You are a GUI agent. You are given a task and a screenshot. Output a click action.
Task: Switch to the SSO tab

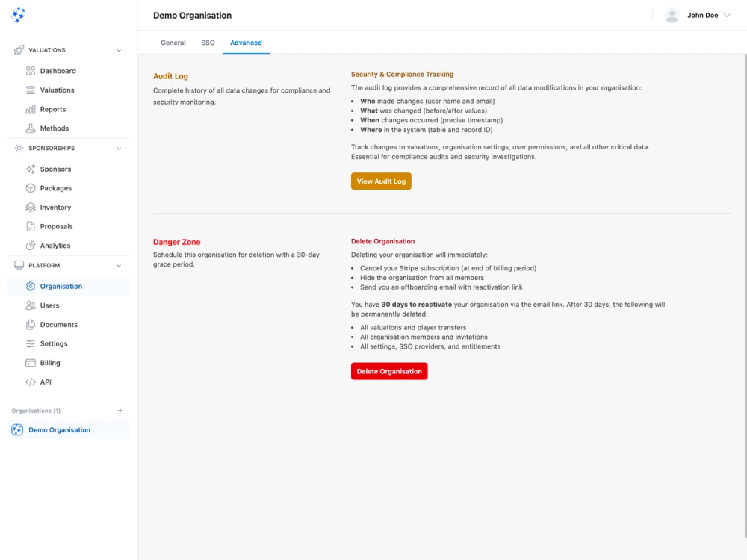[208, 43]
